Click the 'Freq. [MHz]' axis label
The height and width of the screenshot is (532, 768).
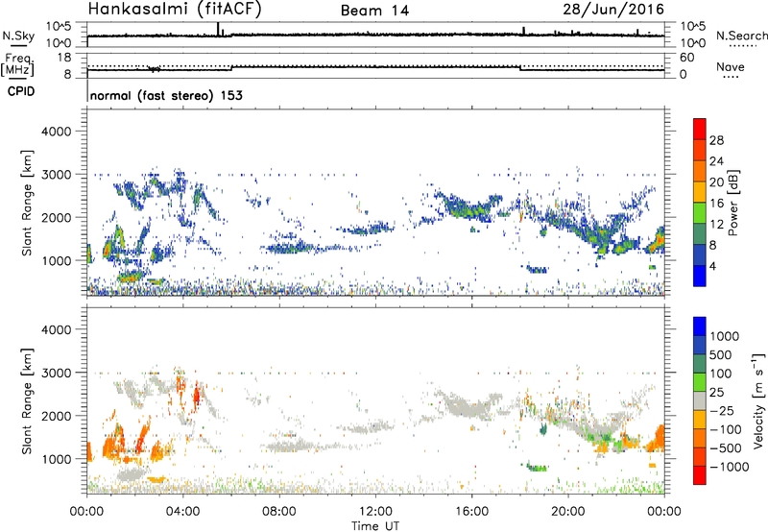click(18, 65)
